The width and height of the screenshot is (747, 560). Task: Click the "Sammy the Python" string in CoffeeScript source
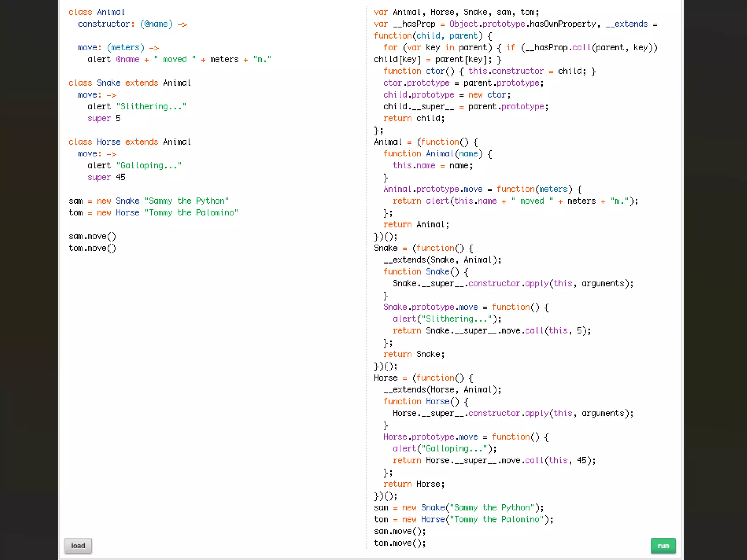pyautogui.click(x=186, y=201)
